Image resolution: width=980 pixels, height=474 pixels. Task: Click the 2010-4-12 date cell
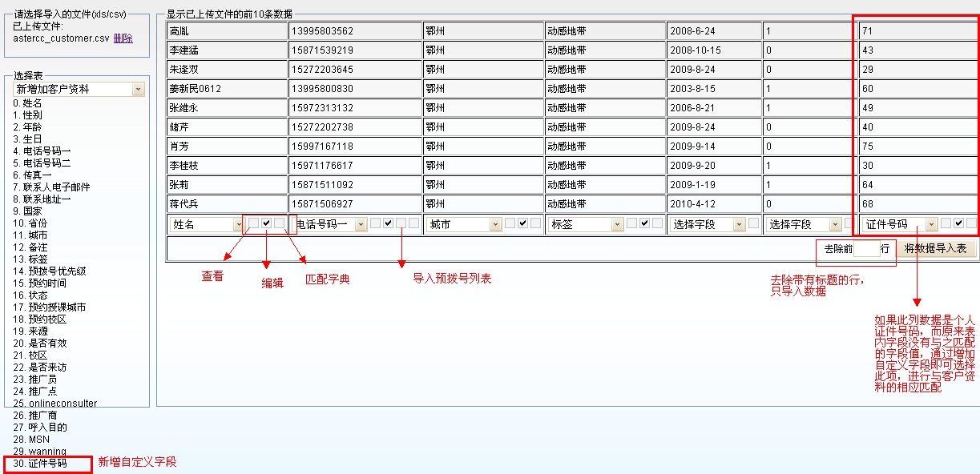713,204
